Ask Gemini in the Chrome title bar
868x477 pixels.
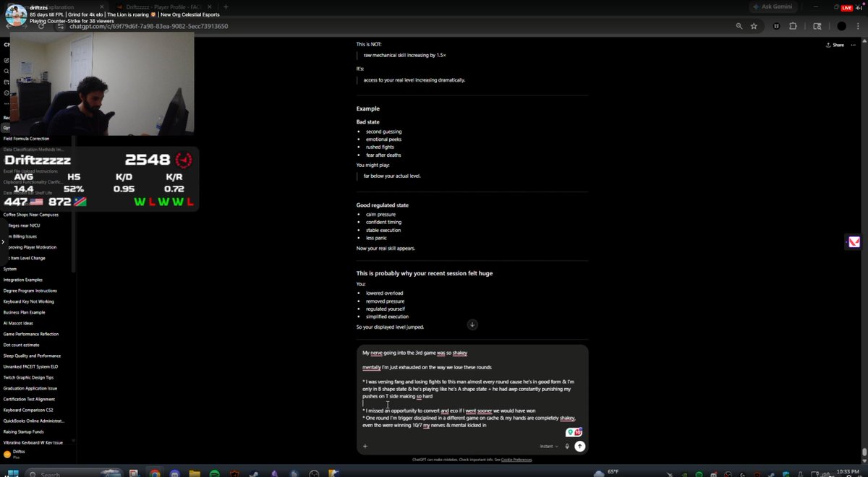pyautogui.click(x=772, y=7)
